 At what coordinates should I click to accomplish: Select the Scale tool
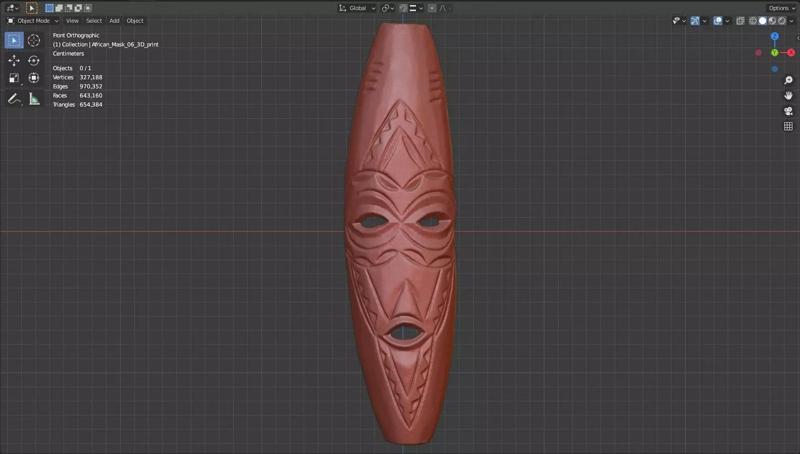(14, 78)
